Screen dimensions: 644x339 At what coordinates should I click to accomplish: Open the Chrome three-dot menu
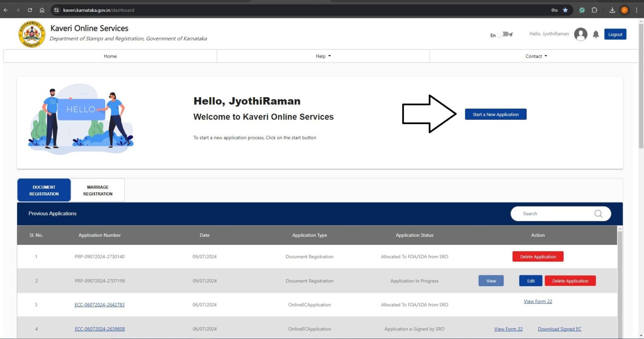click(636, 10)
